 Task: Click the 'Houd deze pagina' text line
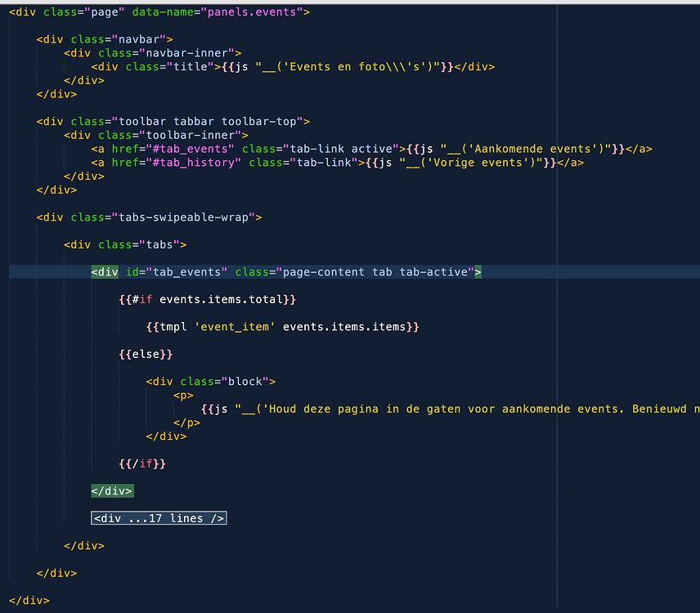point(450,409)
